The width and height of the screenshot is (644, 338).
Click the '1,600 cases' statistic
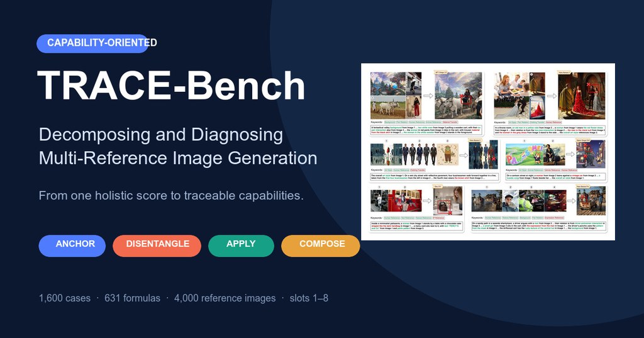point(65,298)
